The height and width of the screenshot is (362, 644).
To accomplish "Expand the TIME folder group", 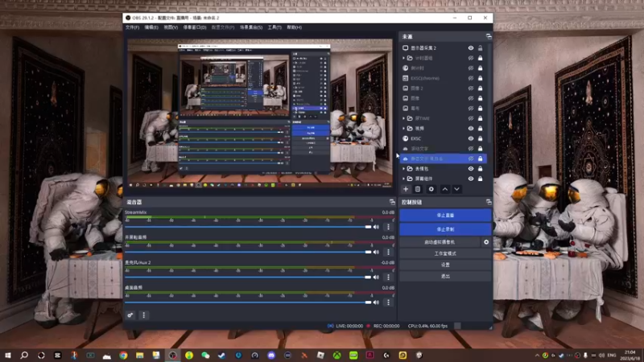I will click(404, 118).
